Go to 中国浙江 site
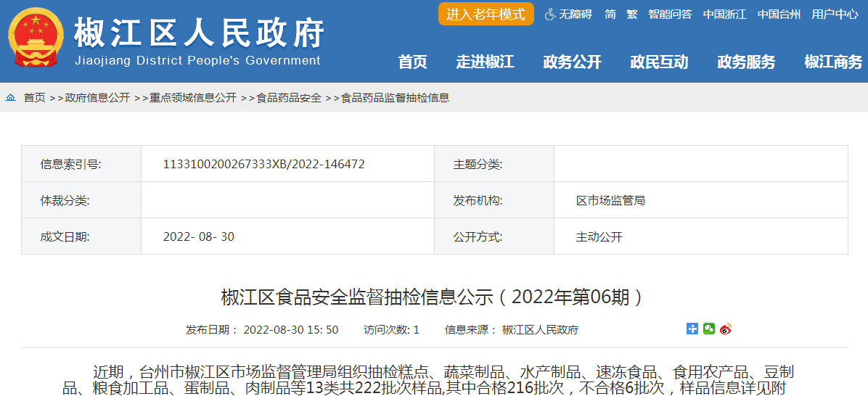The image size is (868, 396). pos(724,15)
